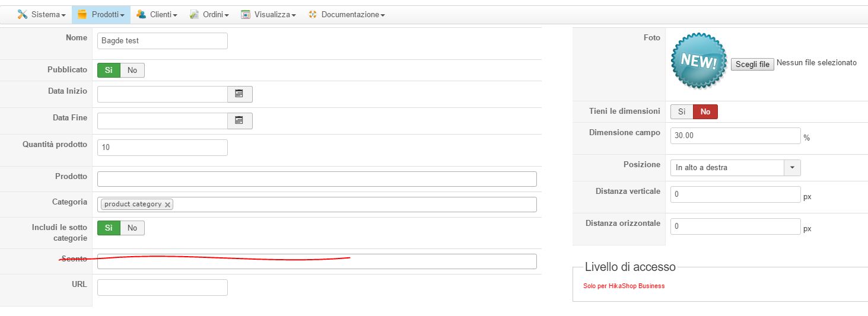Open the Data Inizio calendar picker
This screenshot has height=316, width=868.
(240, 94)
